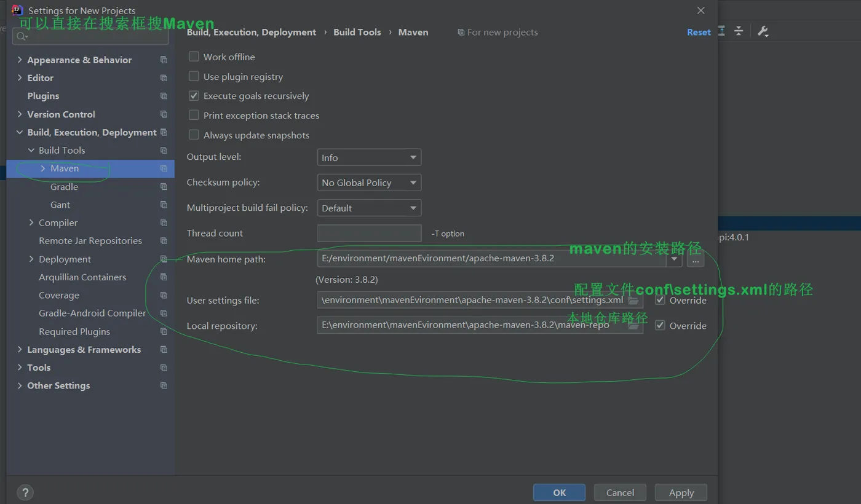Click the scope icon on the Arquillian Containers row

[x=164, y=277]
